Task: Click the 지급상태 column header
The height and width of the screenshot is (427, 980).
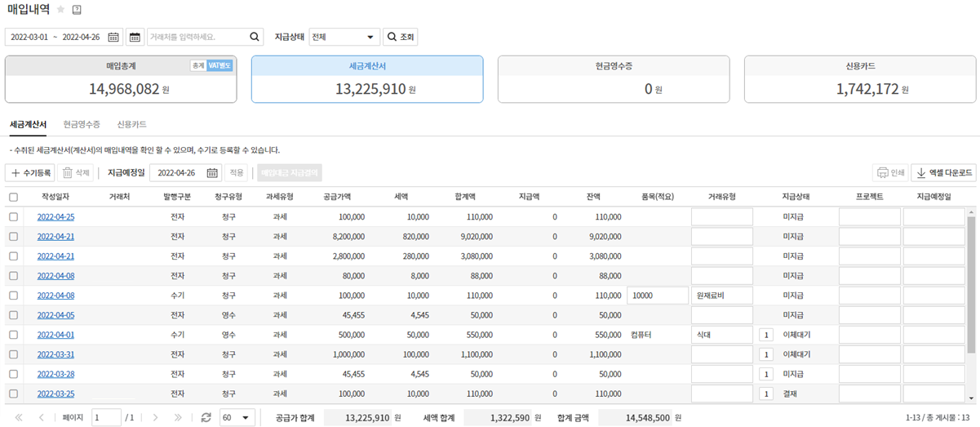Action: click(796, 197)
